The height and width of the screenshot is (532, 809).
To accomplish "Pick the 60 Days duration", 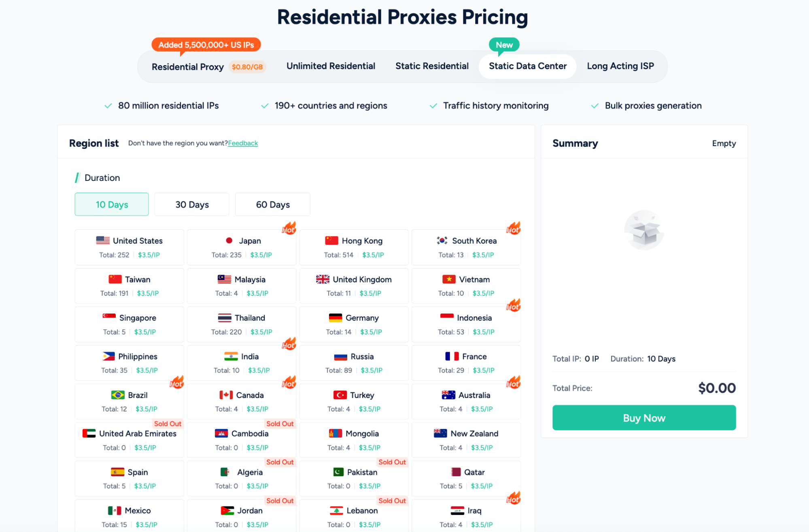I will pos(273,204).
